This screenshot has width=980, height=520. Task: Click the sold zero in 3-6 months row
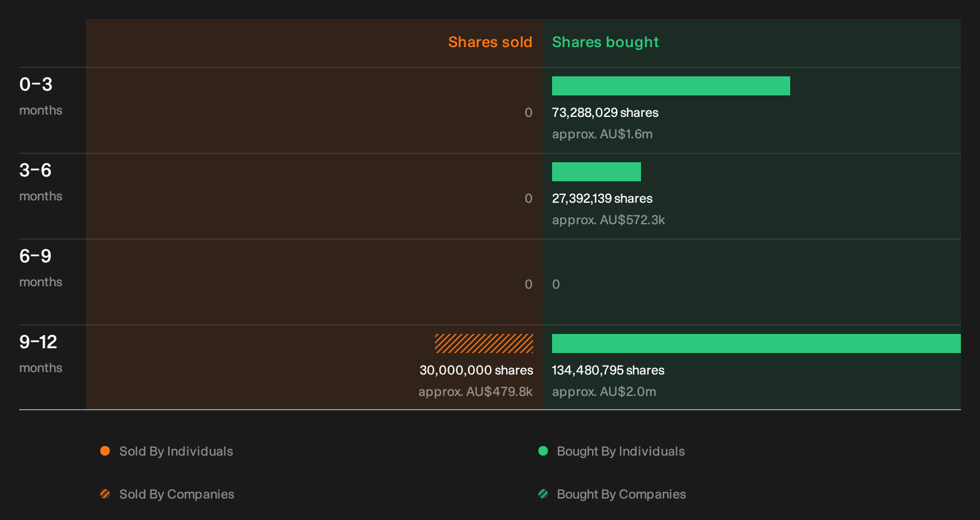528,199
